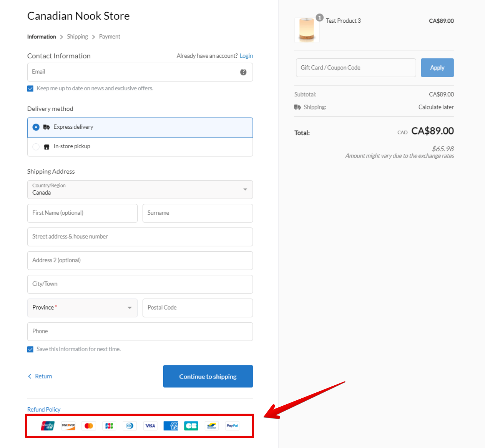This screenshot has height=448, width=485.
Task: Disable save information for next time
Action: [x=30, y=349]
